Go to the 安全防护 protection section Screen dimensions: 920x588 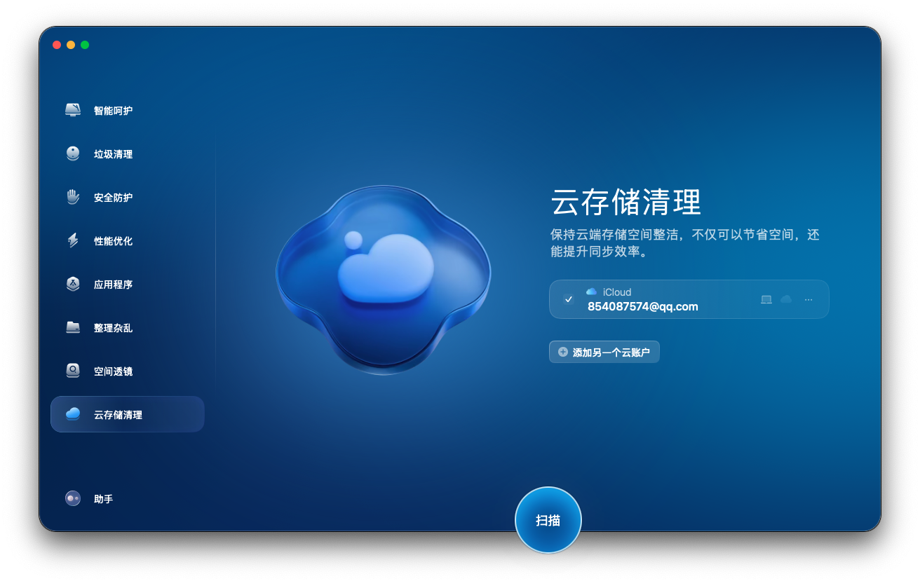click(112, 198)
